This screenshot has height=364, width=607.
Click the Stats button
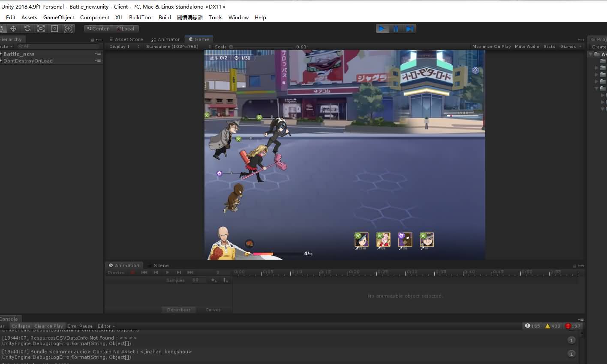click(549, 47)
